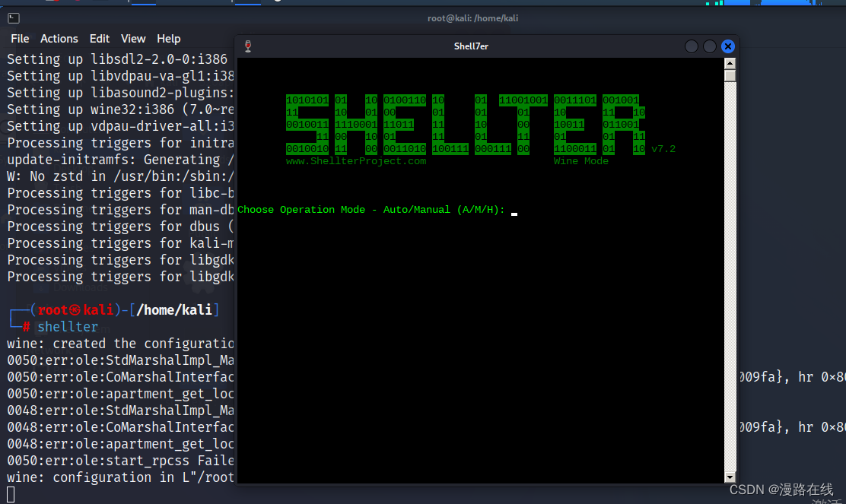This screenshot has width=846, height=504.
Task: Open the View menu in terminal
Action: tap(133, 39)
